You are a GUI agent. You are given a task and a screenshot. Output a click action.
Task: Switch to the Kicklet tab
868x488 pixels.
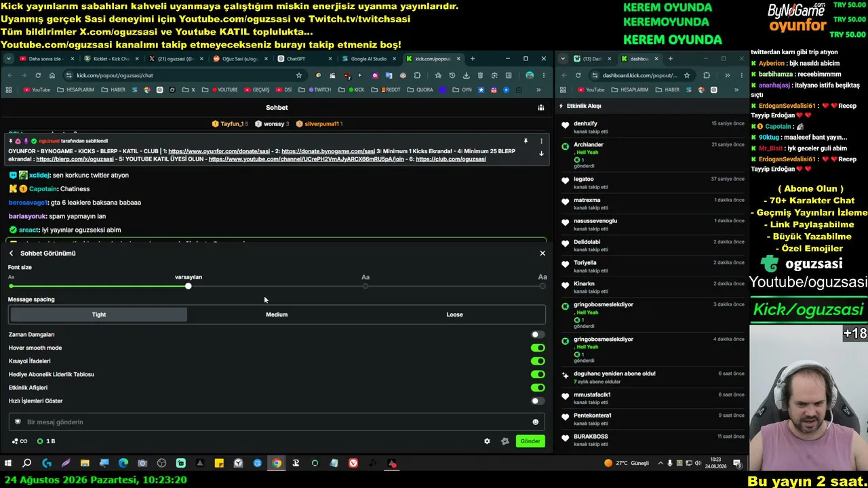click(110, 59)
